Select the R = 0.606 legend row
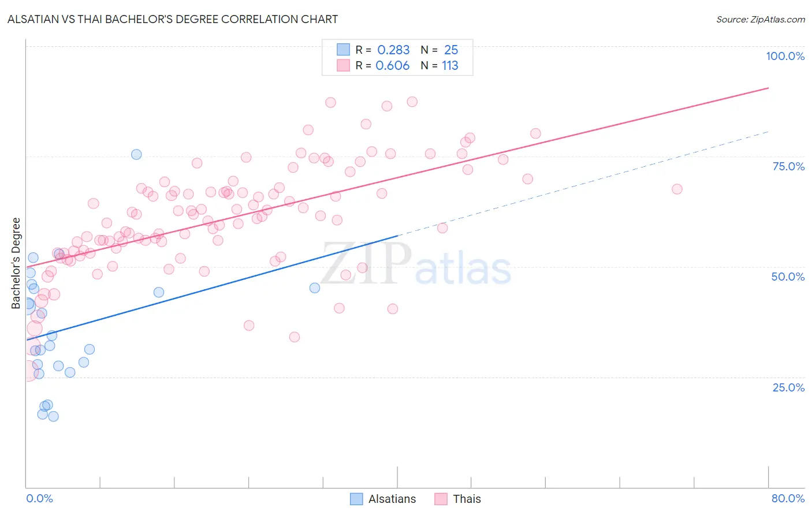This screenshot has height=515, width=812. coord(397,65)
